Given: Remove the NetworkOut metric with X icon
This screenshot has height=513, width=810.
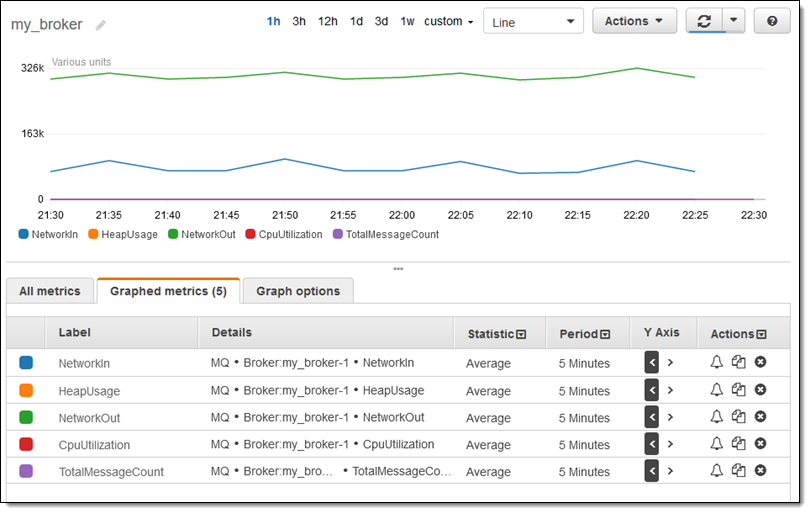Looking at the screenshot, I should tap(760, 416).
